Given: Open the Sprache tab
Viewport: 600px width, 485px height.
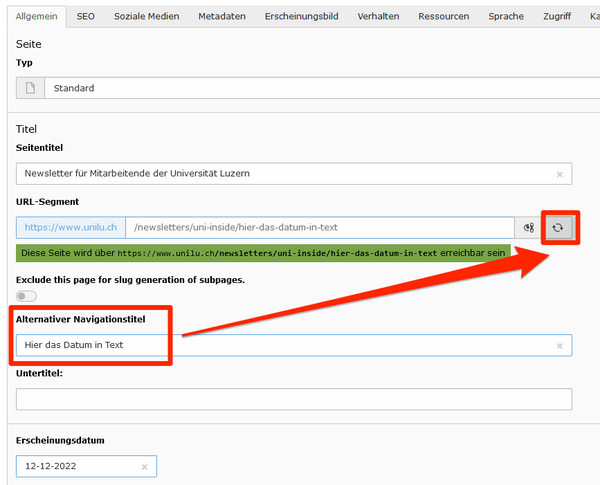Looking at the screenshot, I should (x=506, y=16).
